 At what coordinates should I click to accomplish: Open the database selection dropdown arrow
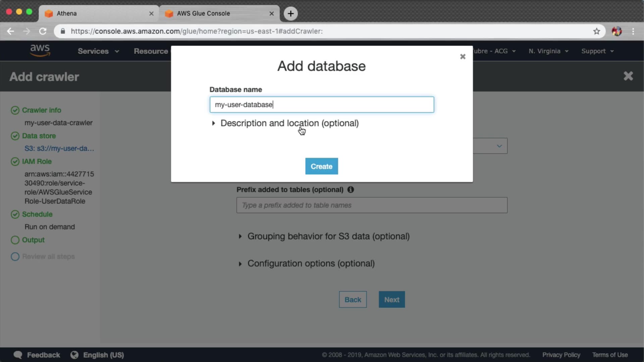(499, 146)
